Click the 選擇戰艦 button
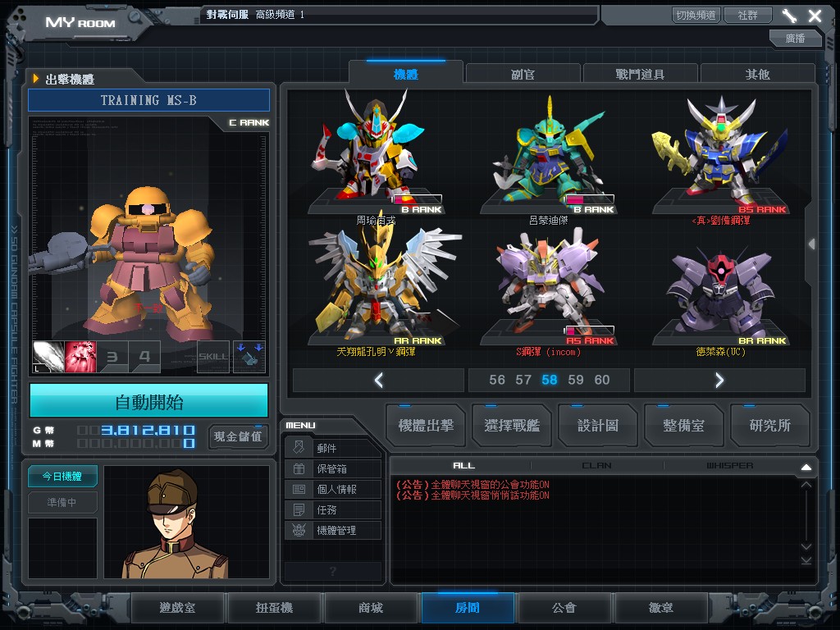The image size is (840, 630). pos(512,426)
